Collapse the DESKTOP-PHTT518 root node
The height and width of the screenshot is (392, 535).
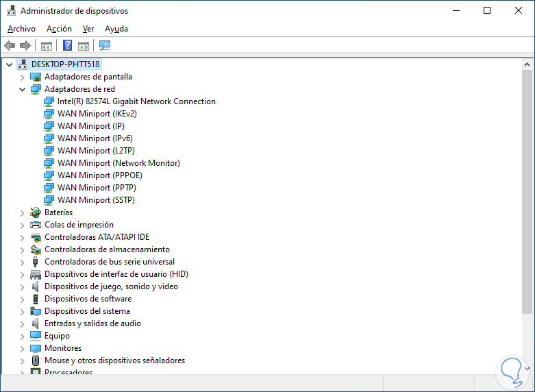10,64
